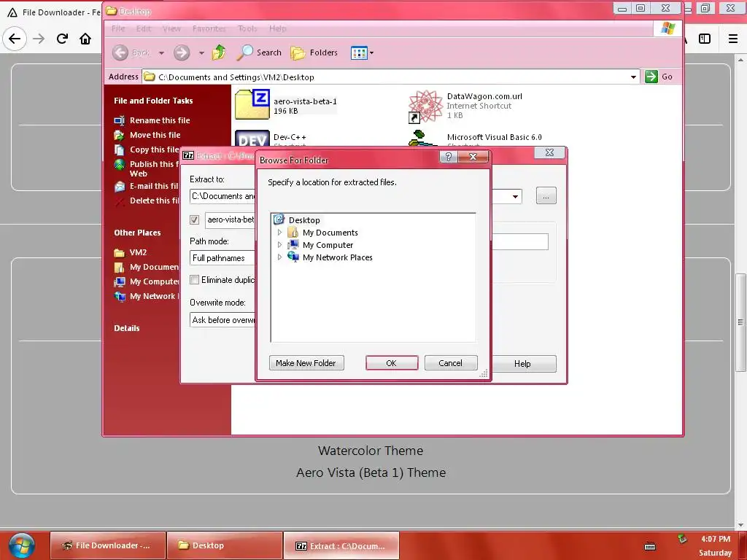Expand the Explorer address bar dropdown
The image size is (747, 560).
click(633, 77)
